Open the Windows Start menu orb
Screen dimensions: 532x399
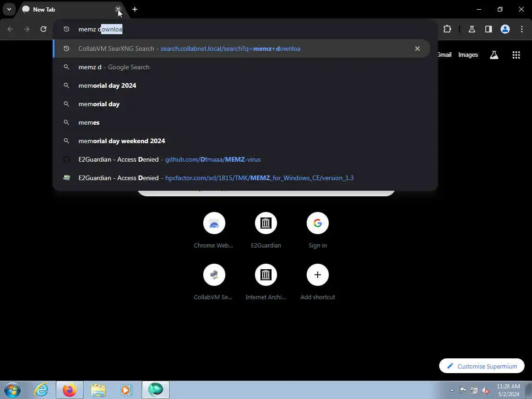click(12, 390)
